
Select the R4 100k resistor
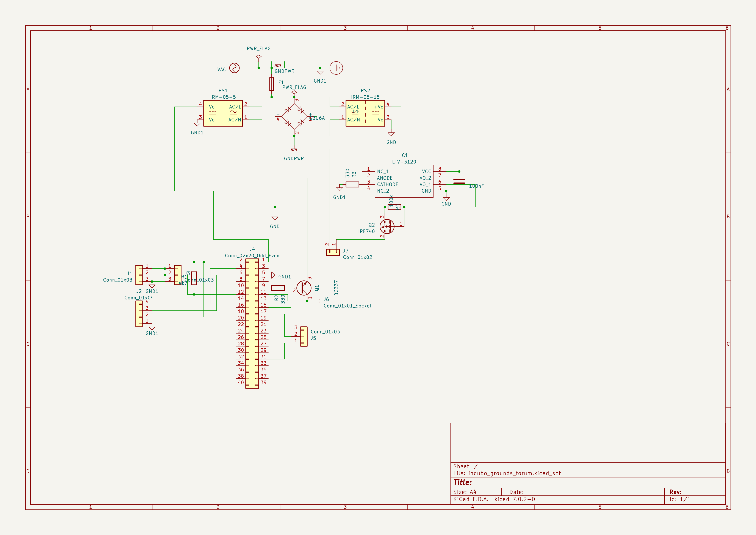click(394, 207)
